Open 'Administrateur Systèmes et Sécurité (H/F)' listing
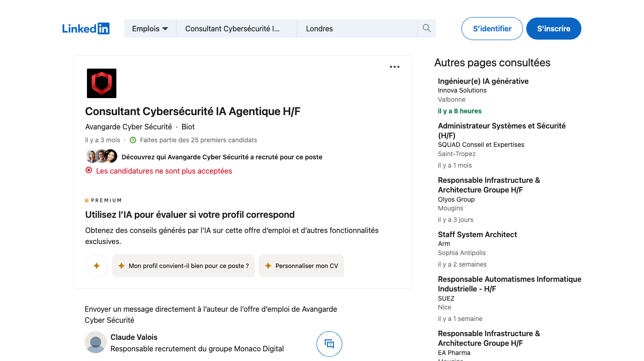The width and height of the screenshot is (644, 361). 502,130
